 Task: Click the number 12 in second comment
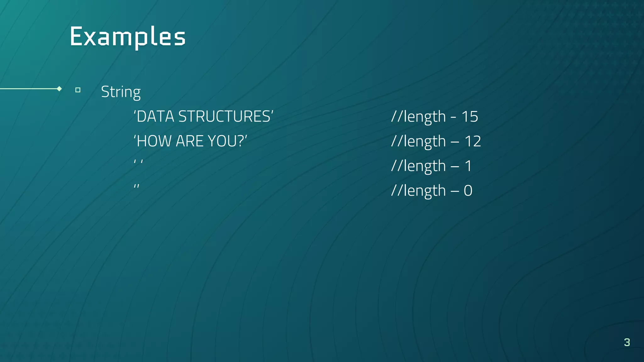473,141
